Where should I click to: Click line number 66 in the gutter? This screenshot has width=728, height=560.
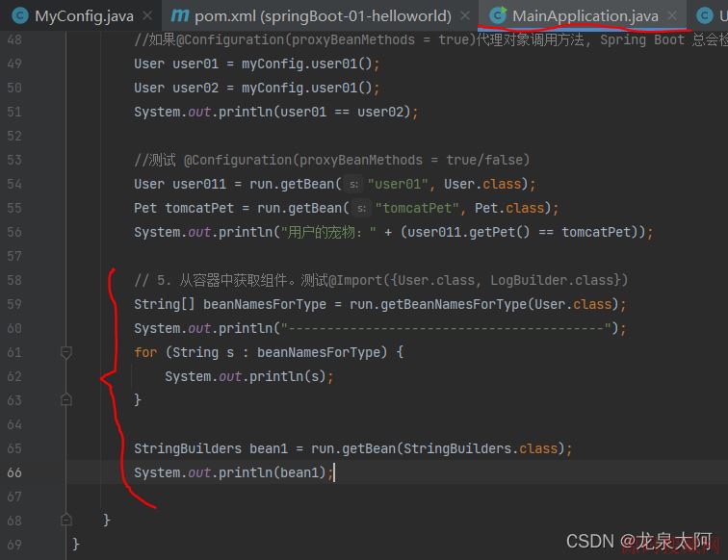14,472
